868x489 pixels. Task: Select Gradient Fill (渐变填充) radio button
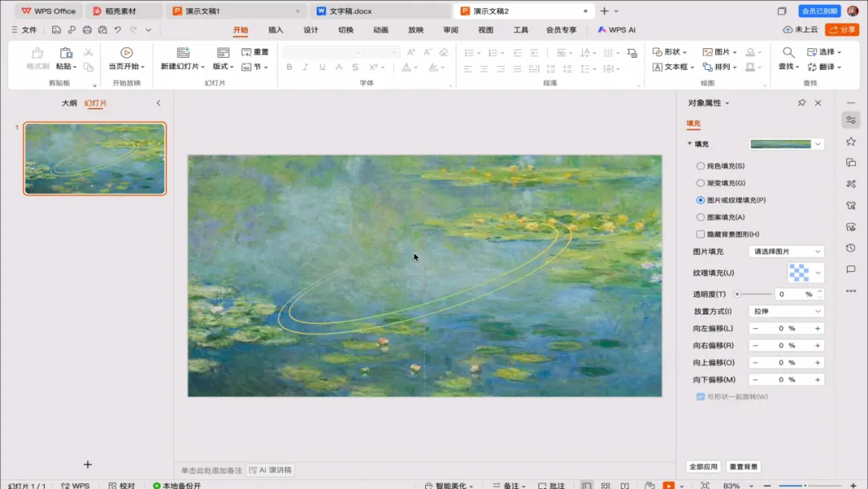(700, 183)
